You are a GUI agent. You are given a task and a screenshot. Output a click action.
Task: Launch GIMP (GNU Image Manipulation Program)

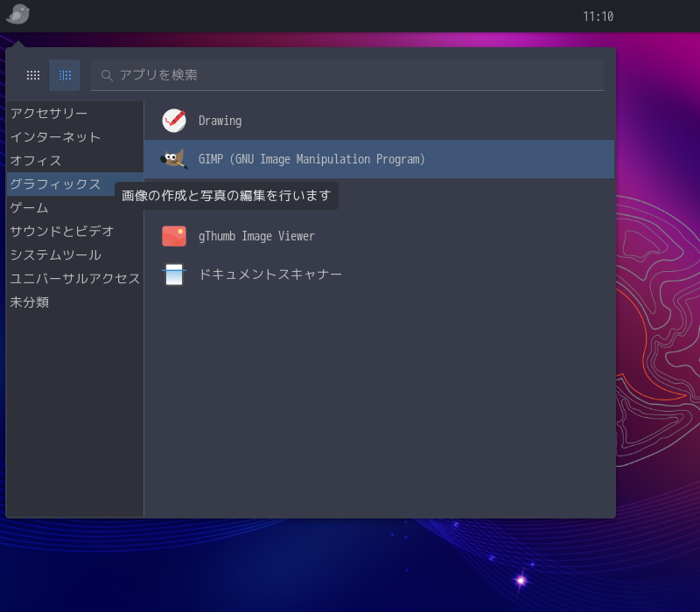click(379, 159)
